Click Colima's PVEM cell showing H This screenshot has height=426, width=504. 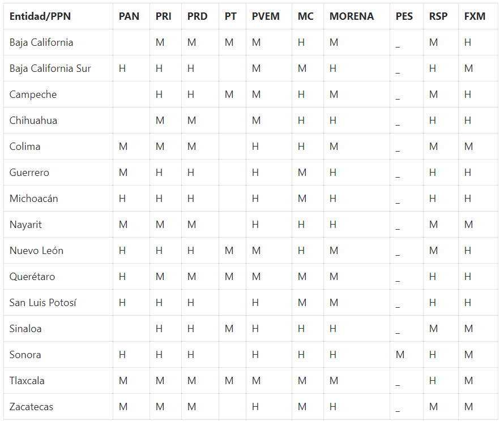(x=255, y=147)
